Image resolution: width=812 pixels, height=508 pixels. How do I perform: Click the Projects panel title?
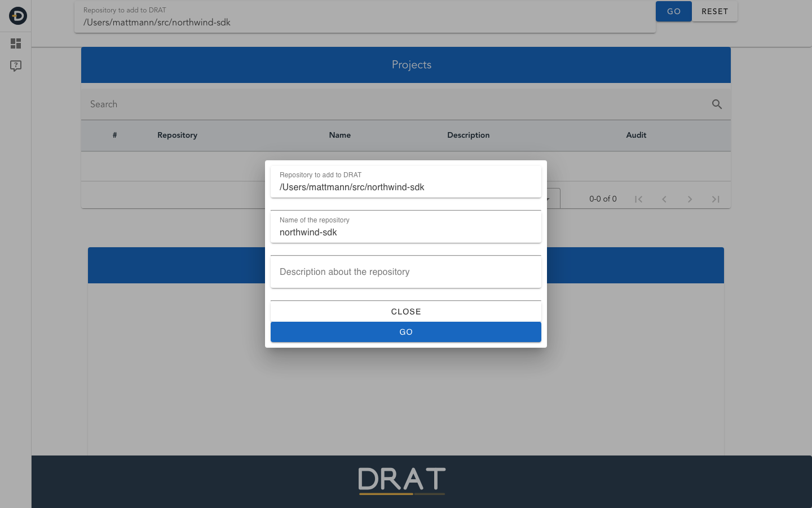pos(412,65)
